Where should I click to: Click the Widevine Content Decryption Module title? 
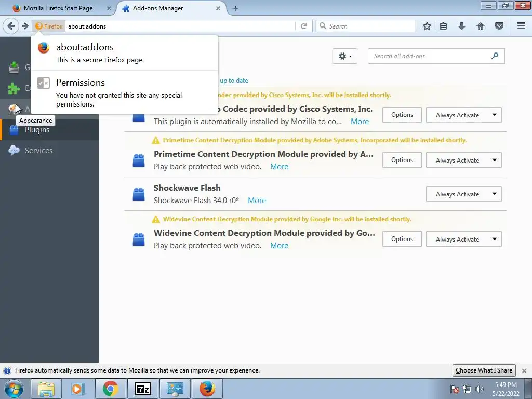coord(264,233)
